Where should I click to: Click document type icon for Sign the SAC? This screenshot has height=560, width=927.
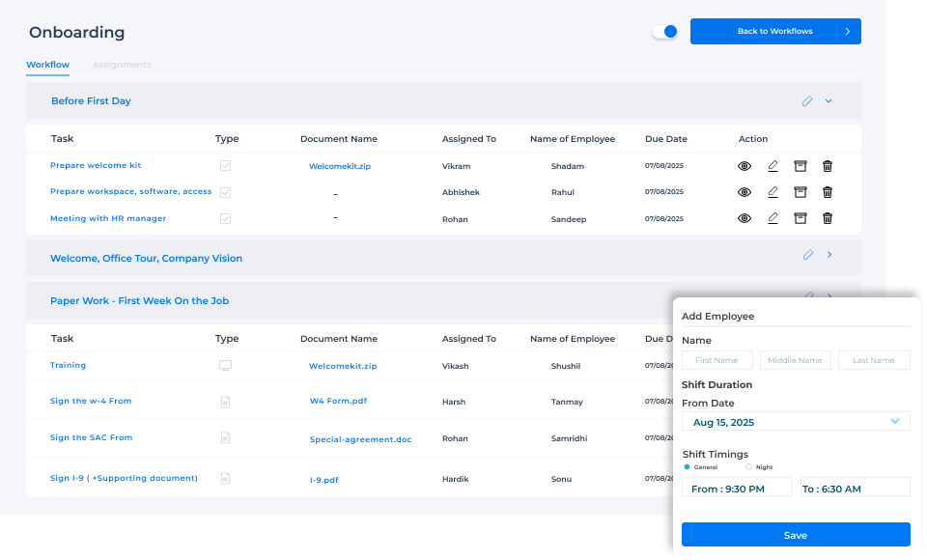(225, 438)
